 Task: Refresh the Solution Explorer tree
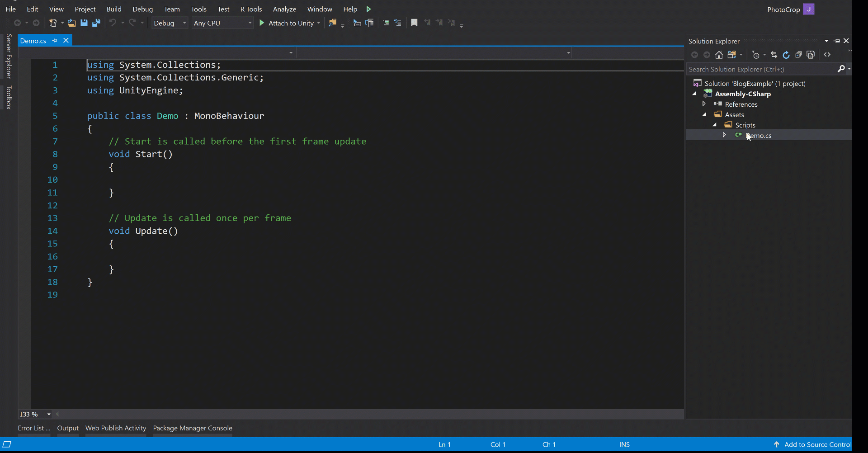(786, 55)
